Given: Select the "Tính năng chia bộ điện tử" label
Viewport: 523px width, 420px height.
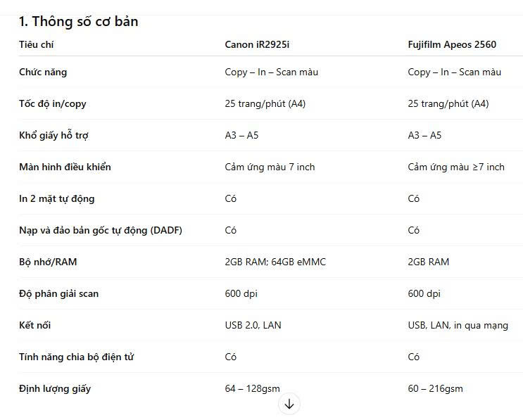Looking at the screenshot, I should tap(77, 357).
